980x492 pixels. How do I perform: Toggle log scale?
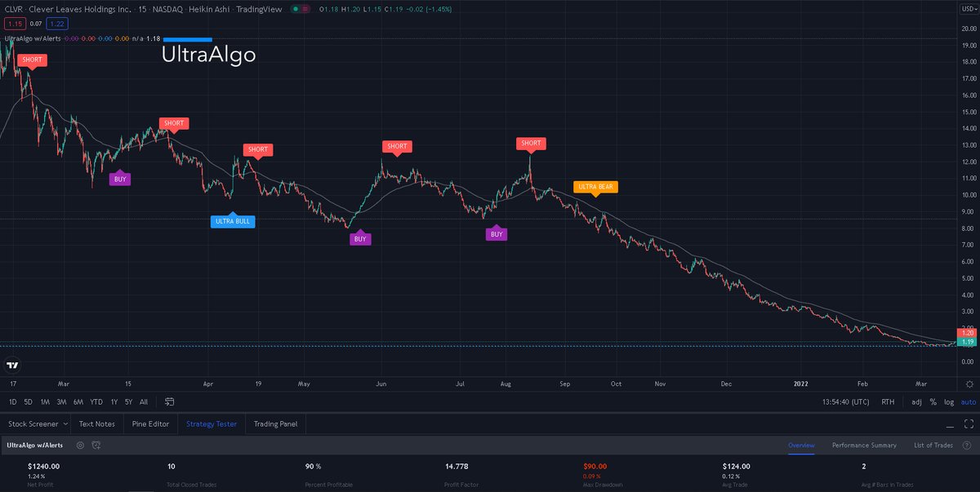point(949,401)
